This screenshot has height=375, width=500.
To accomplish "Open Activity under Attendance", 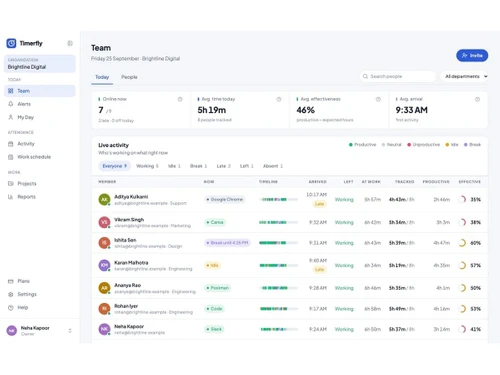I will click(x=40, y=144).
